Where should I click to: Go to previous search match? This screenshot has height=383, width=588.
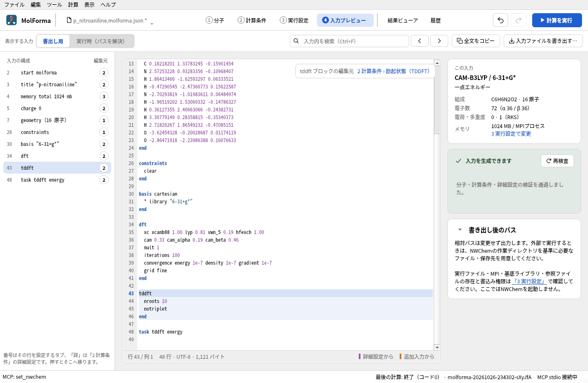pyautogui.click(x=420, y=41)
